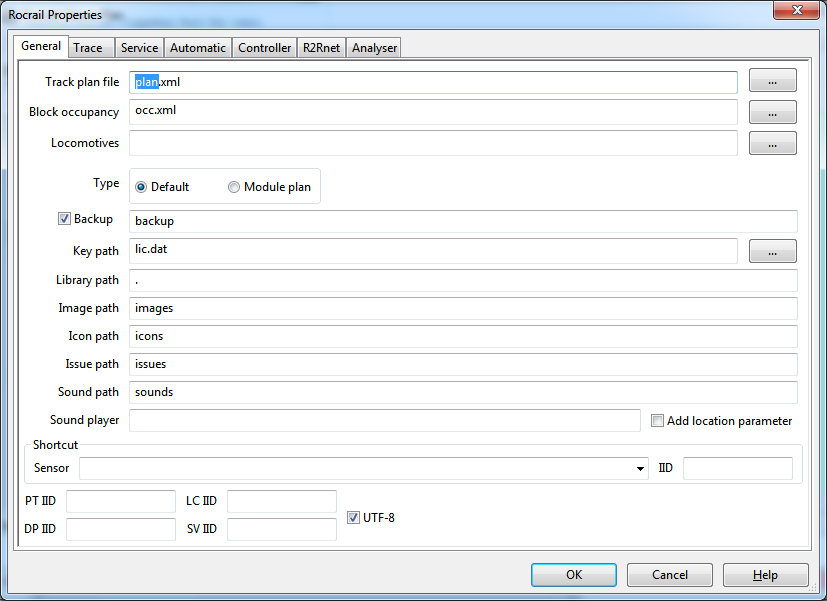Go to the Controller tab
827x601 pixels.
[265, 47]
